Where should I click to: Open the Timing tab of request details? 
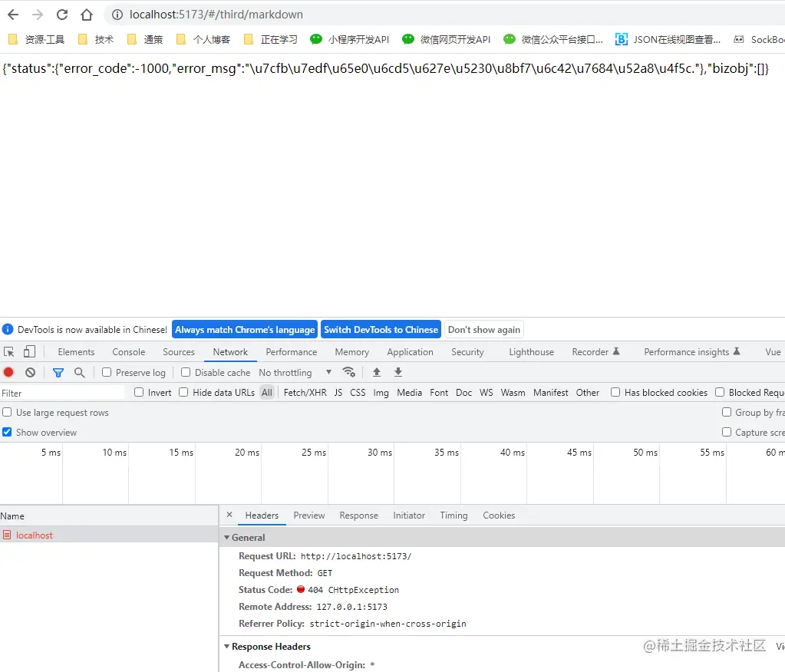(x=454, y=515)
